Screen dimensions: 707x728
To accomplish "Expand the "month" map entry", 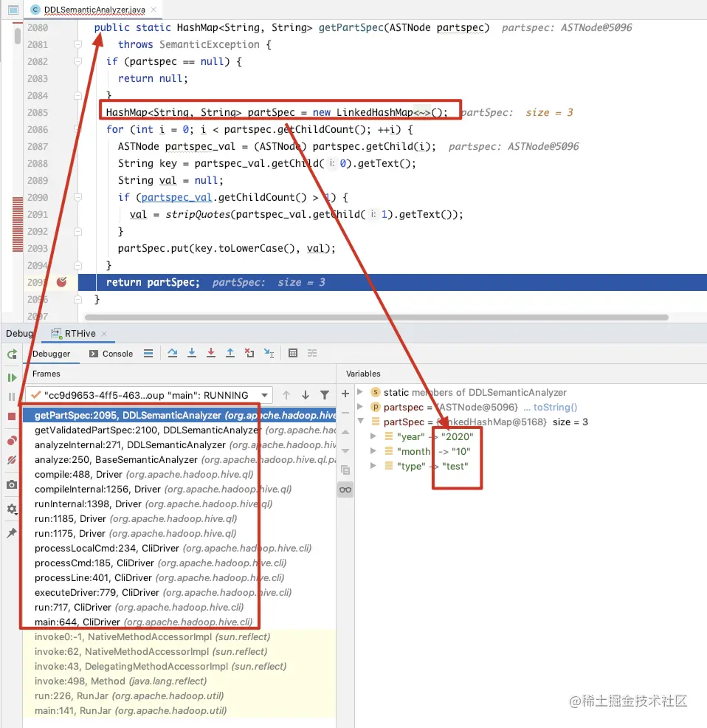I will [373, 451].
